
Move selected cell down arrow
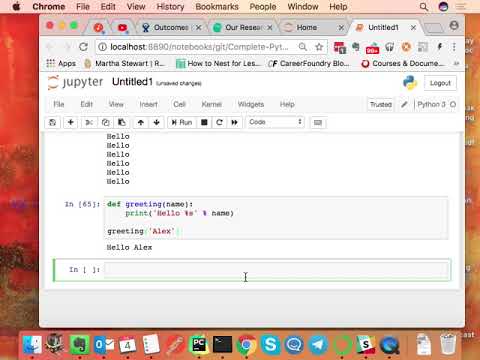[156, 122]
